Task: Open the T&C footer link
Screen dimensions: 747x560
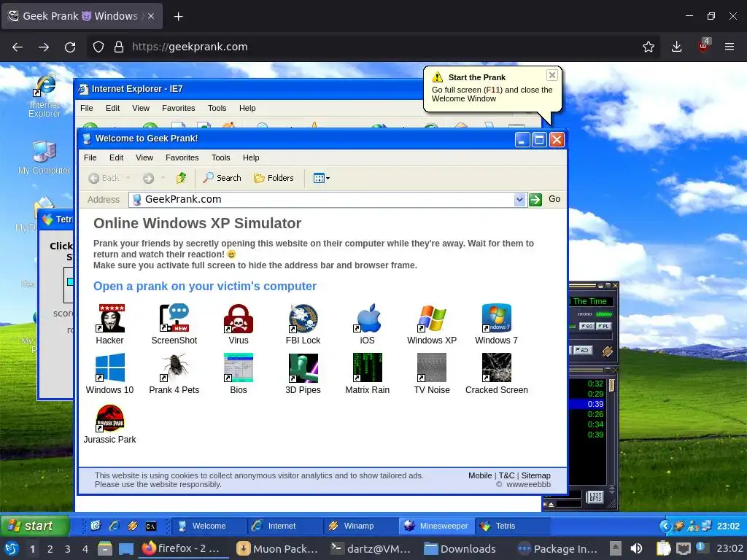Action: [x=506, y=475]
